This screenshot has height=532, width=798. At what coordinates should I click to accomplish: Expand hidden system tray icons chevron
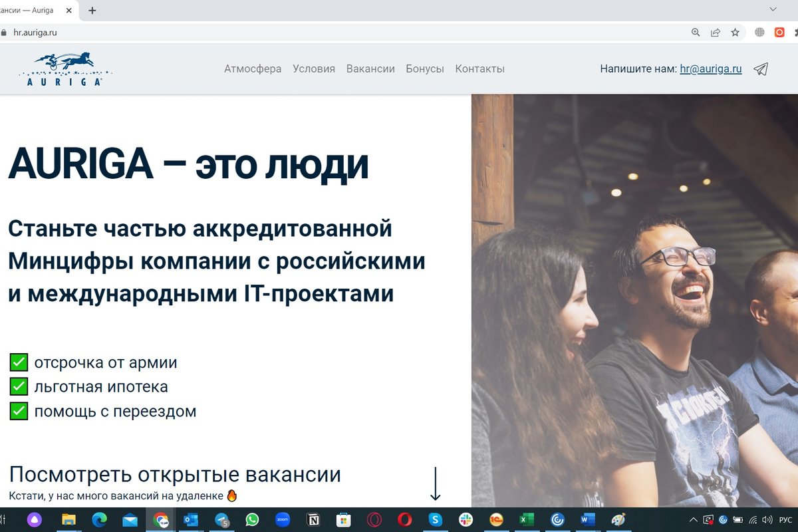click(694, 520)
